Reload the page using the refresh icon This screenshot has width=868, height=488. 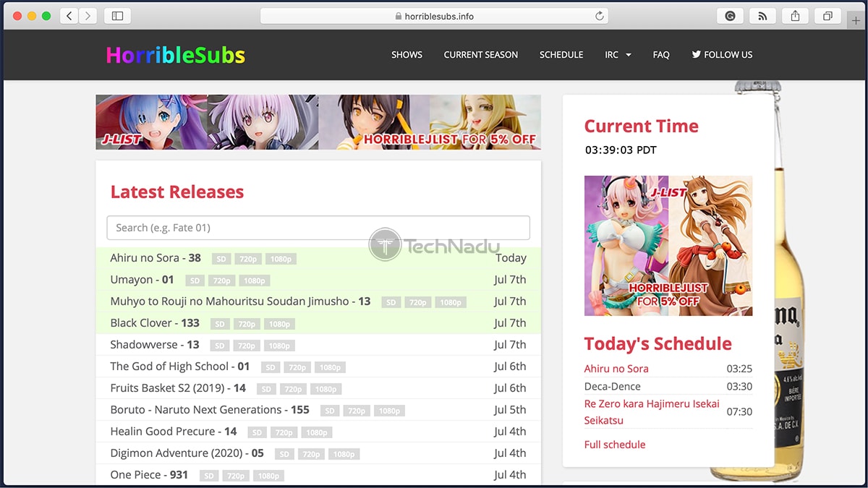pyautogui.click(x=599, y=16)
